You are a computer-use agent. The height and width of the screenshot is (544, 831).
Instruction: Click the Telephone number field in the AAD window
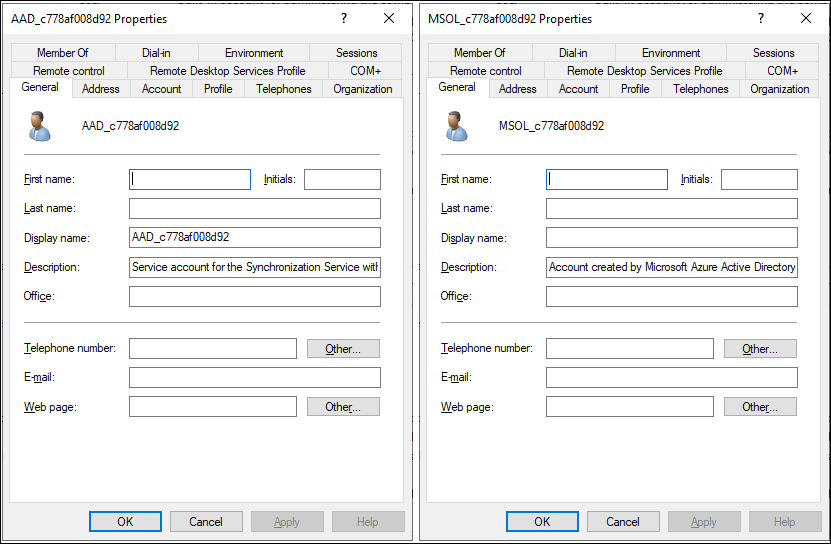[213, 348]
